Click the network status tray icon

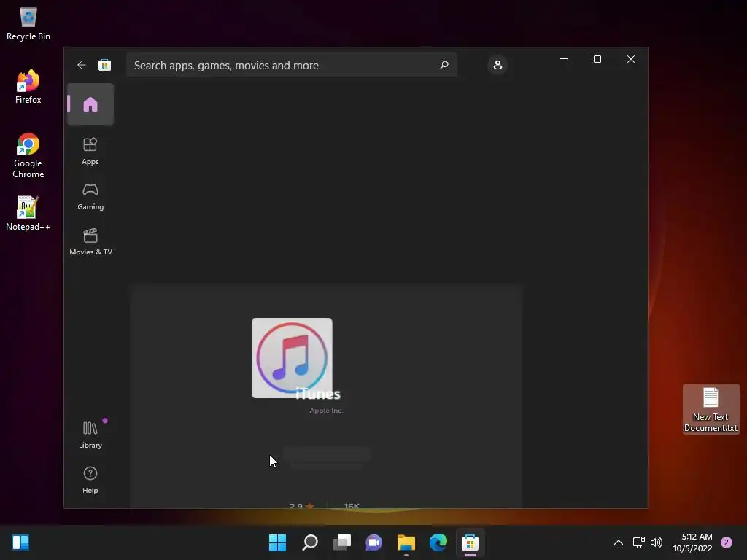click(639, 542)
